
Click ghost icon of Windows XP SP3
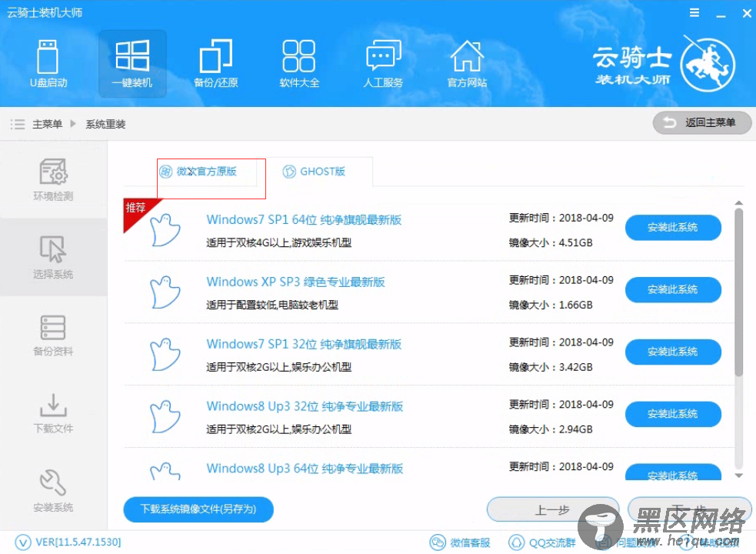[165, 292]
